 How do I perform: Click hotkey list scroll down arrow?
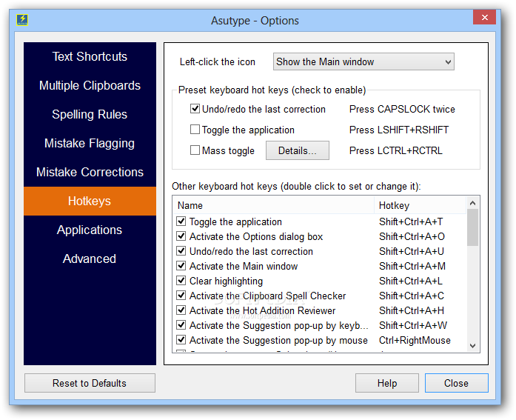(472, 346)
